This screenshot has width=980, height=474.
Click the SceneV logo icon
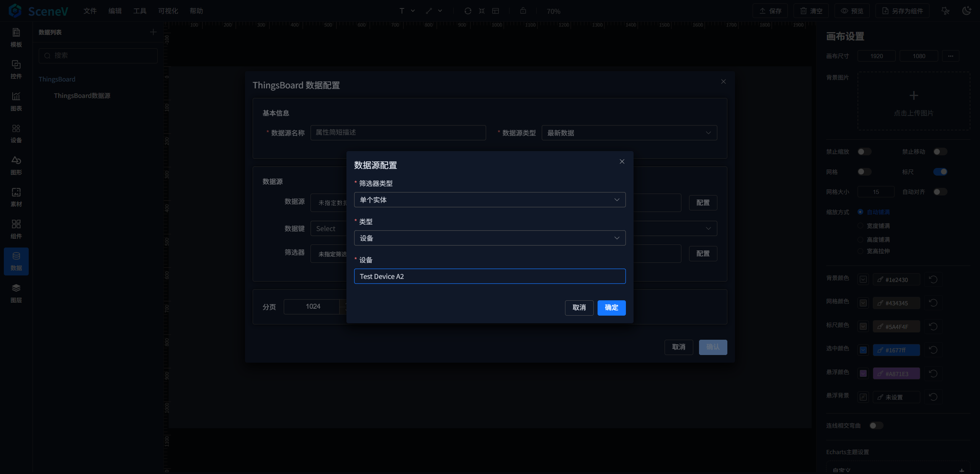coord(15,11)
